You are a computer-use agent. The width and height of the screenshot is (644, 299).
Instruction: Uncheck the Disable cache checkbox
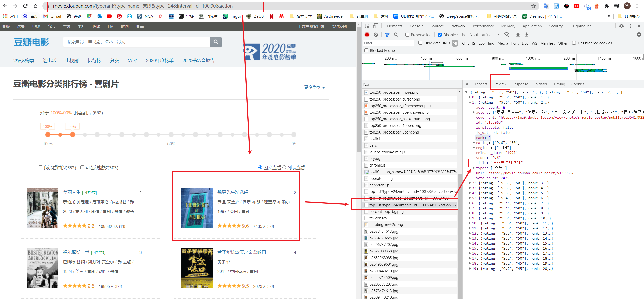click(x=440, y=35)
